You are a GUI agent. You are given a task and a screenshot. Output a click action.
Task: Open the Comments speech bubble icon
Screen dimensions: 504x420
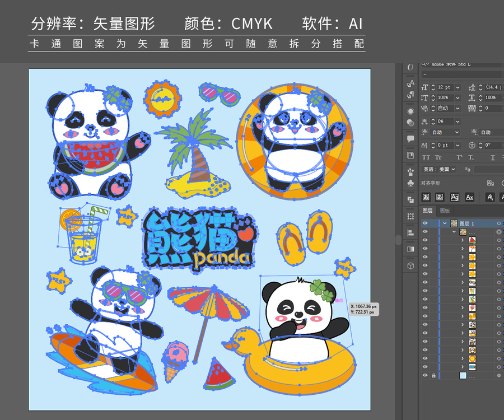[x=410, y=139]
